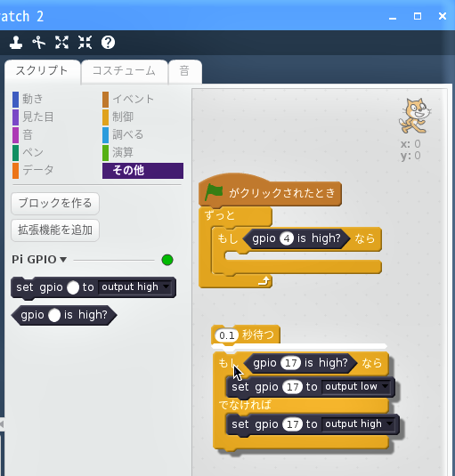Open the 制御 block category
Viewport: 455px width, 476px height.
(x=118, y=117)
